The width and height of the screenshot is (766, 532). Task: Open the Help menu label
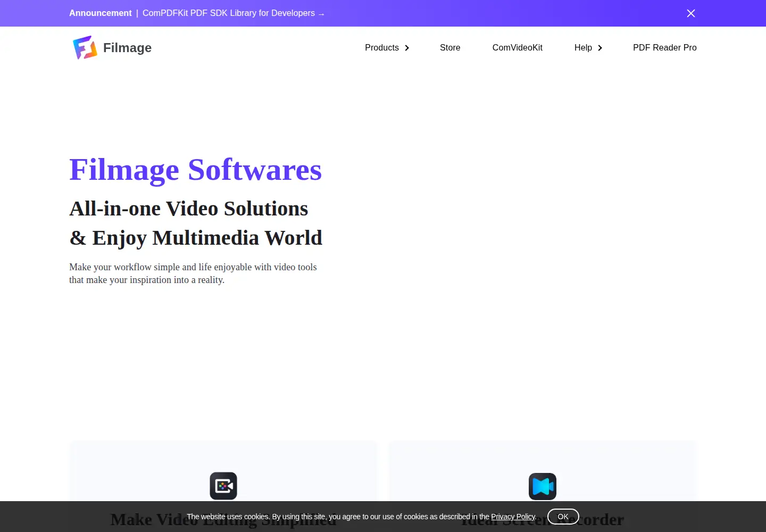583,47
